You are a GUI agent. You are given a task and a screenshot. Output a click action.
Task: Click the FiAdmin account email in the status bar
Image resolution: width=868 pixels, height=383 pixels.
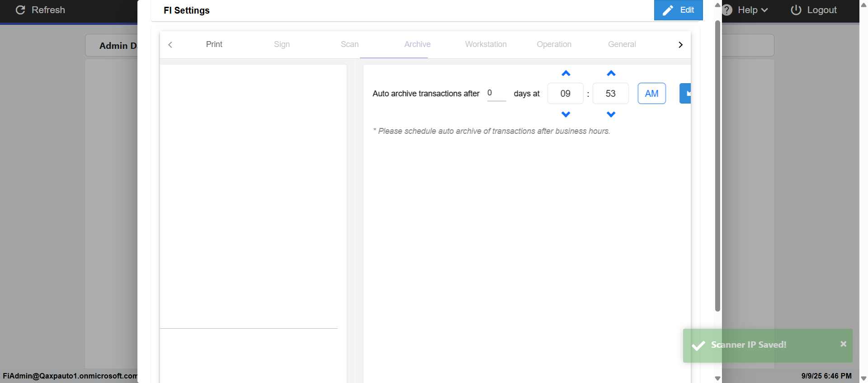(x=70, y=376)
